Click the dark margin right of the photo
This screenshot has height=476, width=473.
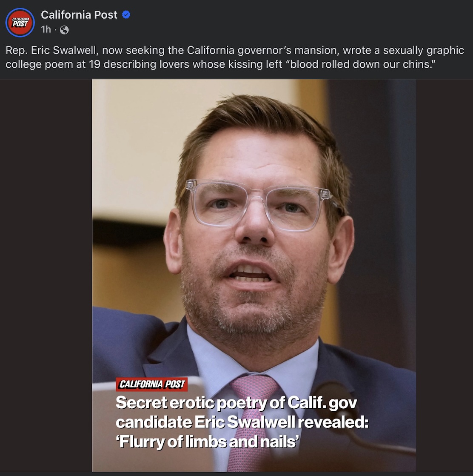click(445, 275)
